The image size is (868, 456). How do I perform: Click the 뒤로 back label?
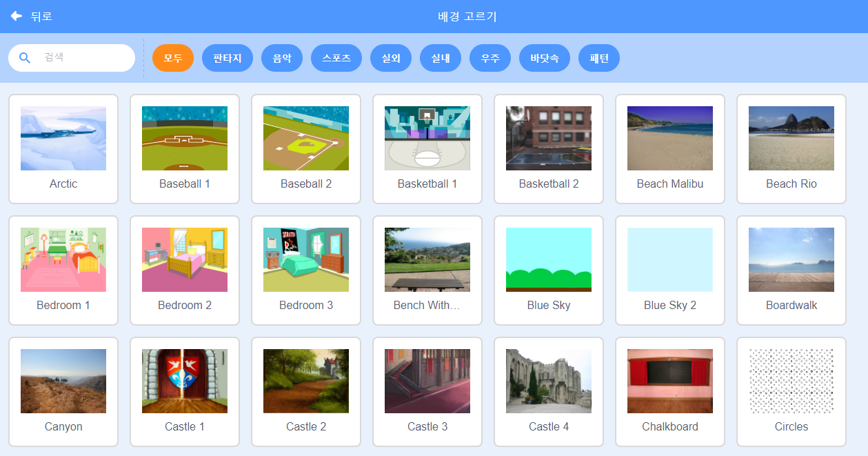[x=41, y=17]
